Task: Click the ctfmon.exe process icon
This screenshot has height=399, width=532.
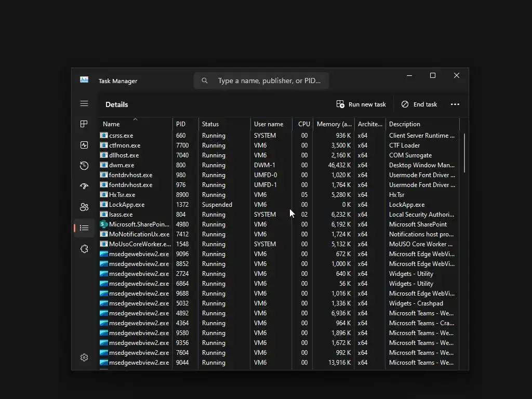Action: (104, 145)
